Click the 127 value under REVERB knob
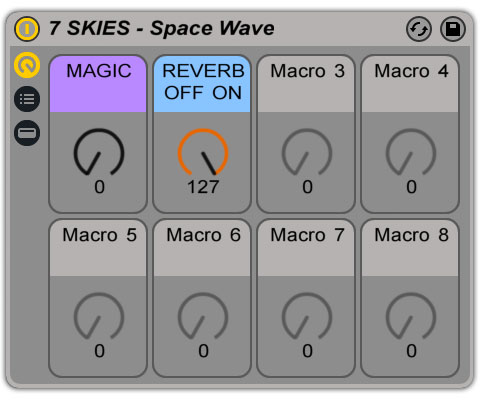The image size is (480, 400). (203, 187)
